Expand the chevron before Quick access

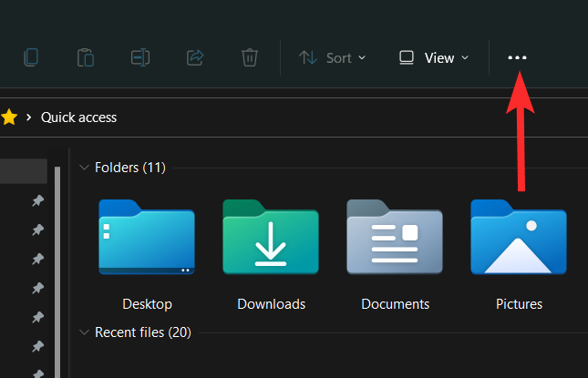(29, 117)
